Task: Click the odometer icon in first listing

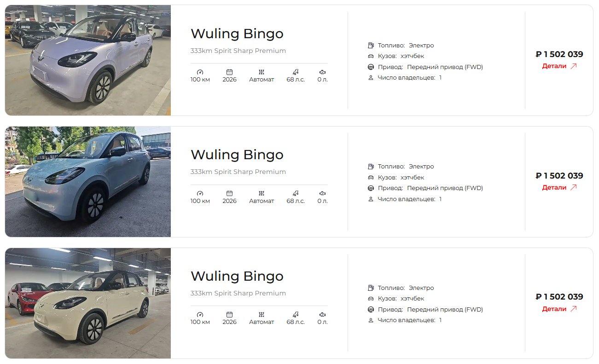Action: click(x=200, y=72)
